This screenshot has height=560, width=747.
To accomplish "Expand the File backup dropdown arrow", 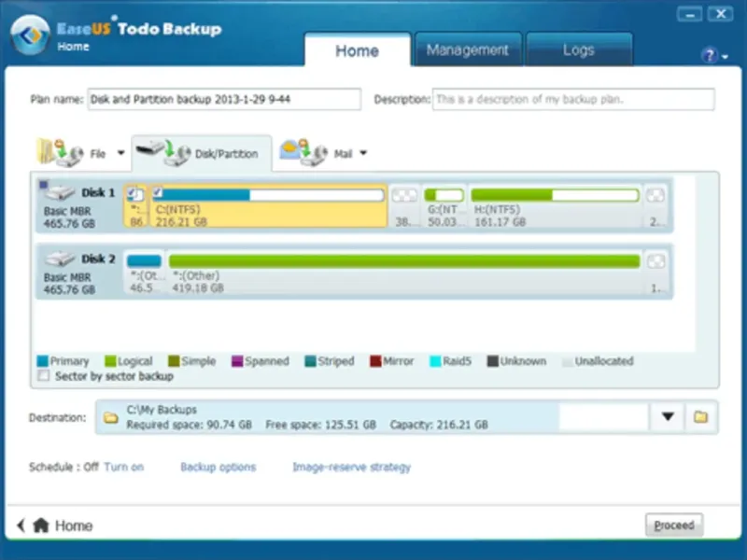I will 121,153.
